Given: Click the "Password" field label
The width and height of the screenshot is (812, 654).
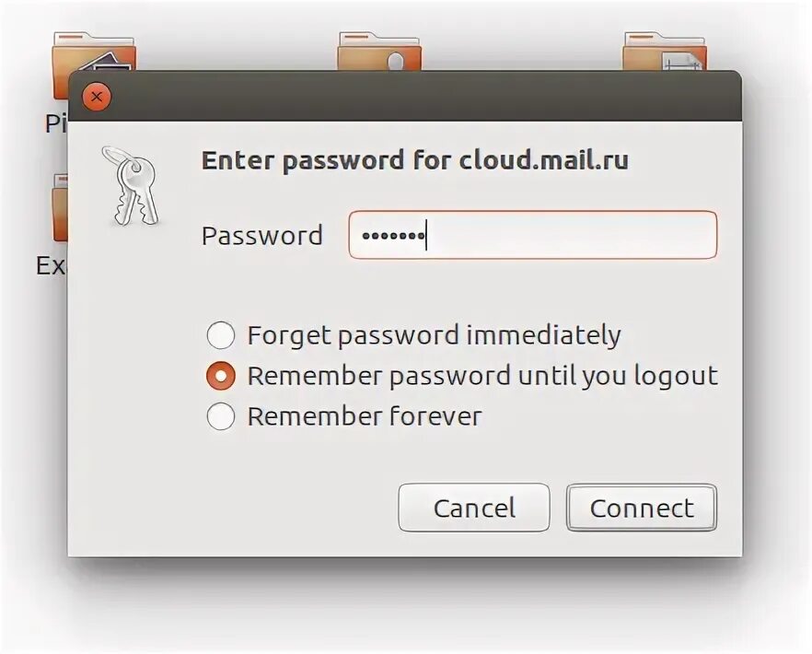Looking at the screenshot, I should 261,236.
